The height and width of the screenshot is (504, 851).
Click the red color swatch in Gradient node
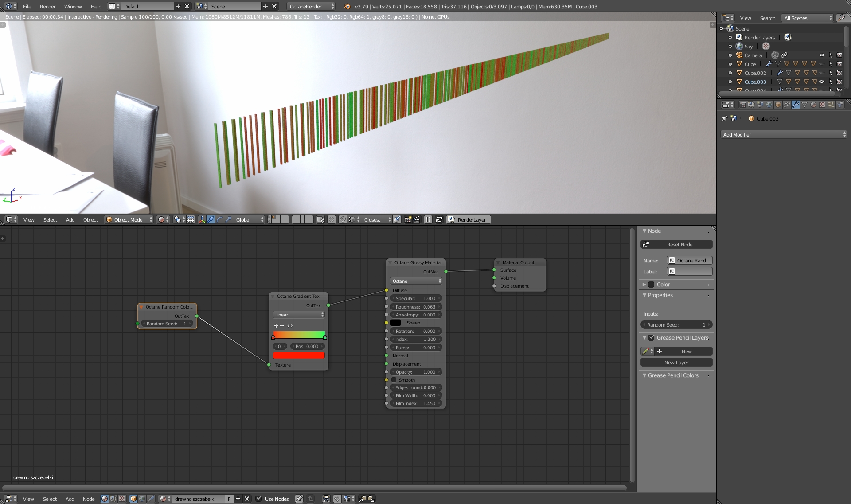(299, 355)
